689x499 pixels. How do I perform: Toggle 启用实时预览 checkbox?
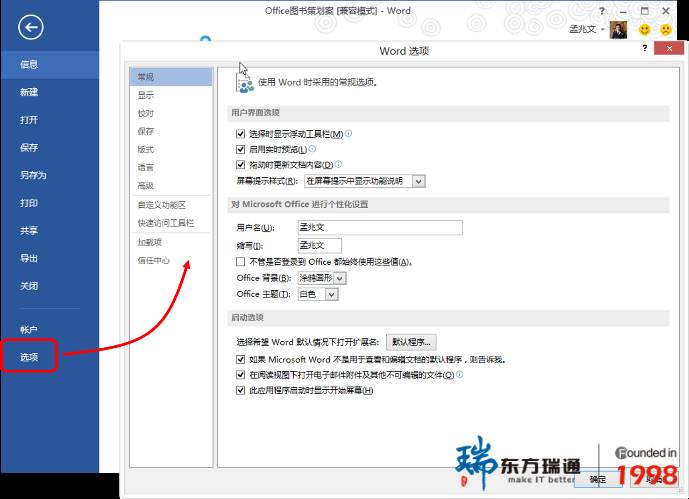pos(240,149)
